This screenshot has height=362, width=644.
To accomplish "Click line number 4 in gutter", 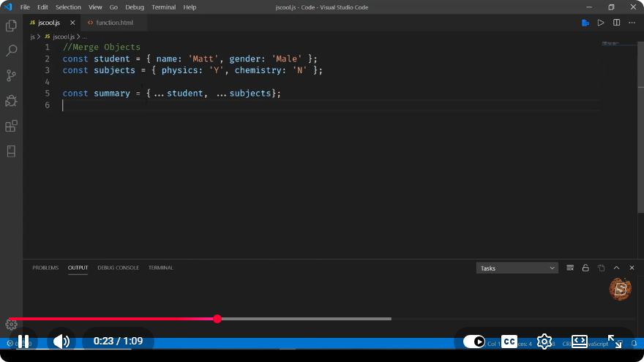I will click(x=48, y=82).
